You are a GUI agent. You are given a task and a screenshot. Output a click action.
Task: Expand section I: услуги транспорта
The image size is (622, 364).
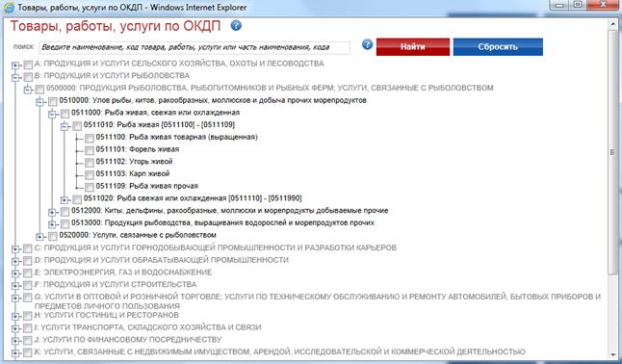click(x=15, y=328)
